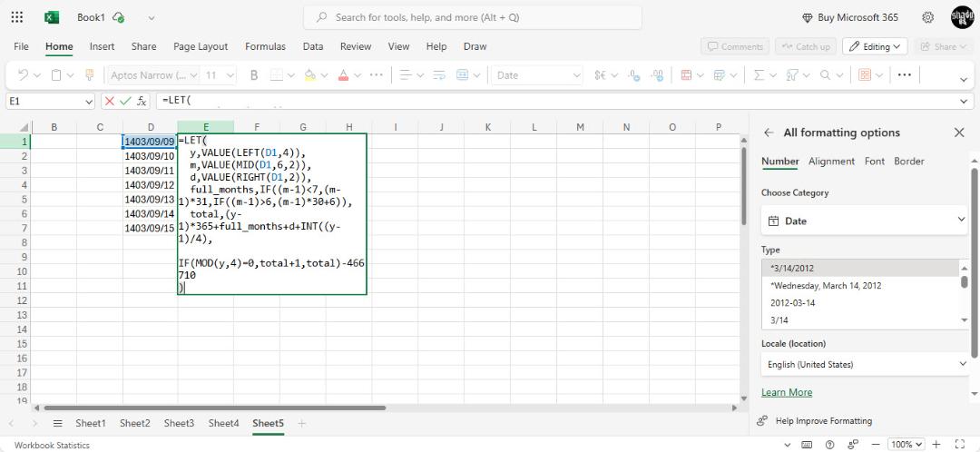Open the ribbon More options ellipsis
The height and width of the screenshot is (452, 980).
click(904, 75)
